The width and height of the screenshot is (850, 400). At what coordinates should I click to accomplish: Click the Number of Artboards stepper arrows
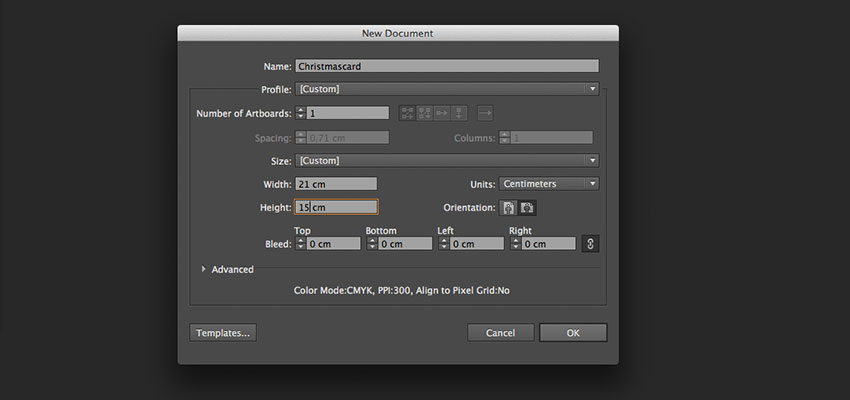301,113
